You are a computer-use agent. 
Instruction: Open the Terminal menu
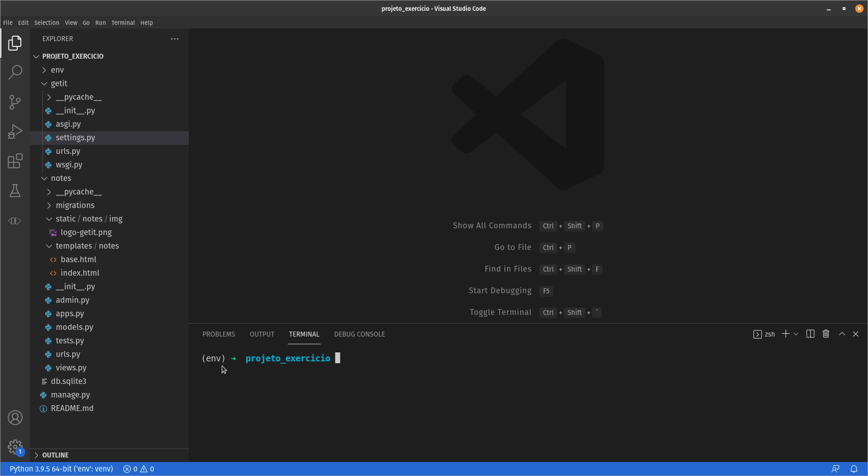pyautogui.click(x=123, y=23)
